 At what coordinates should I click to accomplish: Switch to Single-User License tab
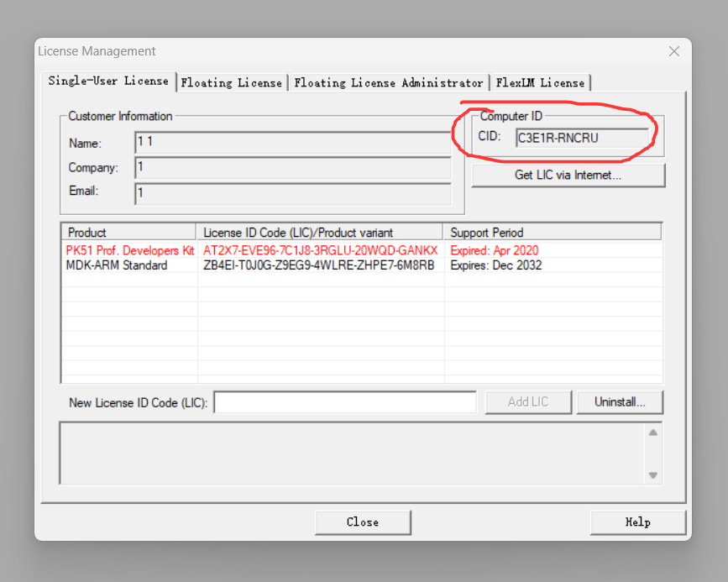click(x=108, y=81)
